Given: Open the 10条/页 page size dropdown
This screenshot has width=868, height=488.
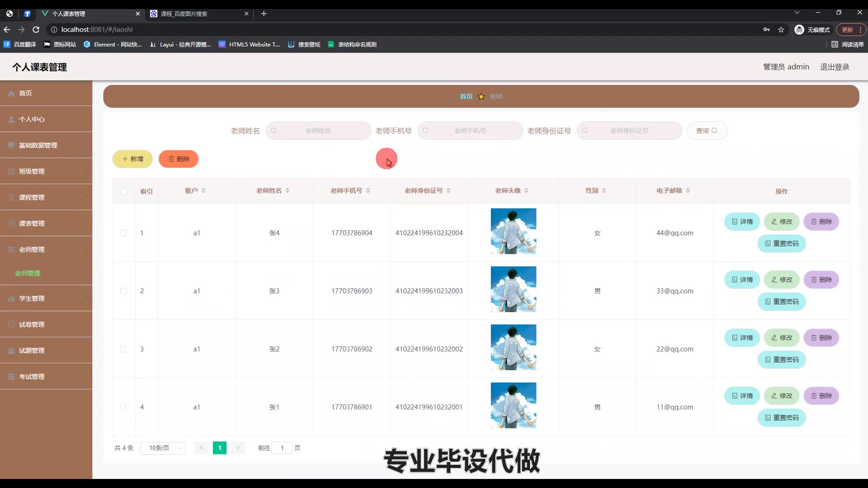Looking at the screenshot, I should pos(163,448).
